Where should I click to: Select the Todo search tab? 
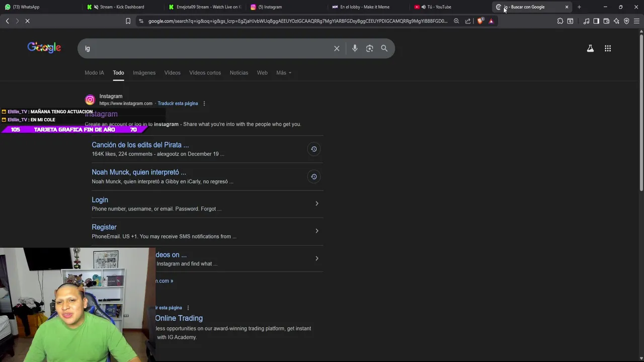click(118, 73)
